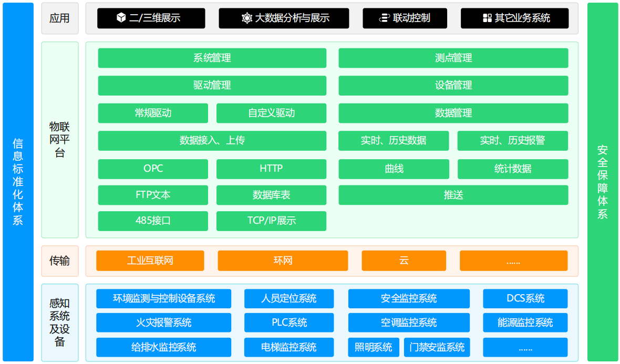Open the 系统管理 block

coord(212,58)
